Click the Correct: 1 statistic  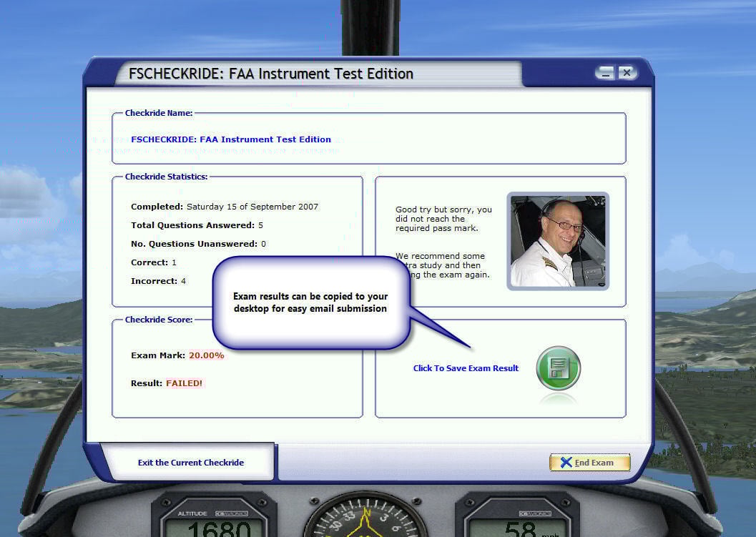click(x=154, y=262)
